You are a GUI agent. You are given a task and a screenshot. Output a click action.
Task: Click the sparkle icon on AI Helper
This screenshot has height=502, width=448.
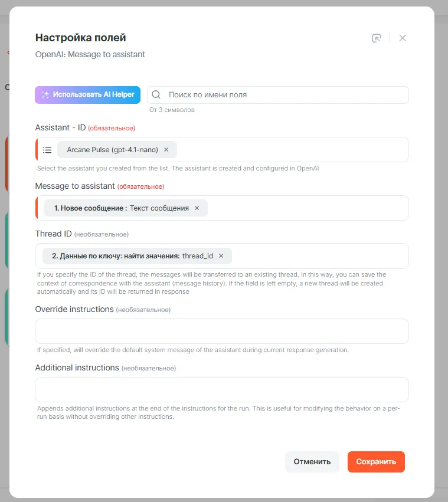pos(45,94)
